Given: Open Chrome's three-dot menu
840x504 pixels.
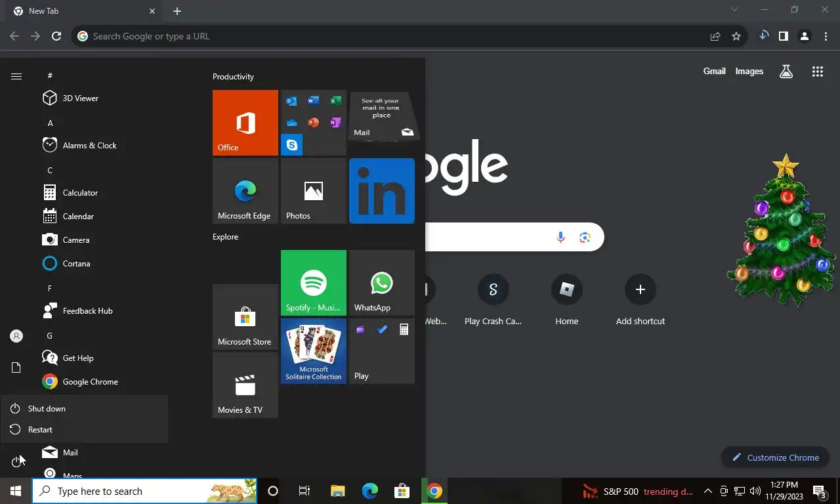Looking at the screenshot, I should pos(826,36).
